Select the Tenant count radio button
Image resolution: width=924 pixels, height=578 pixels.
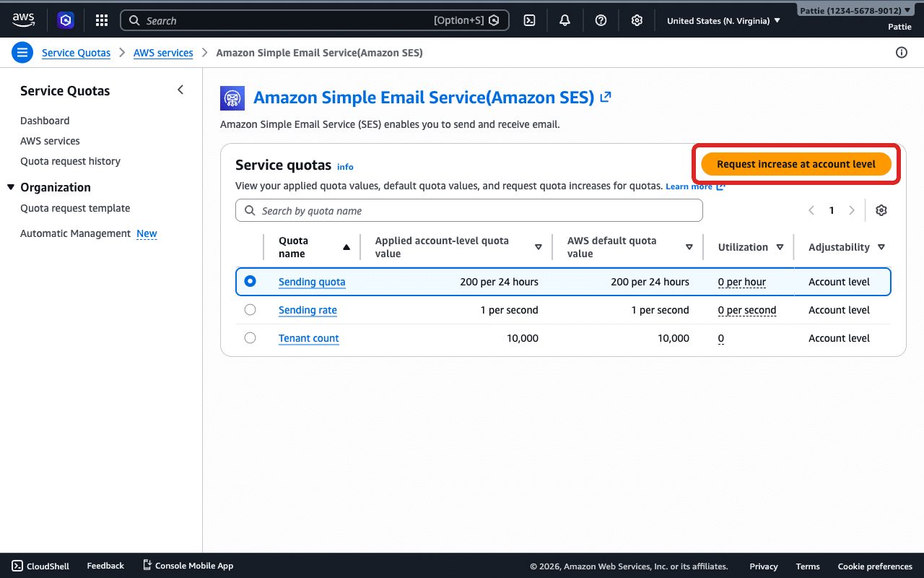[x=250, y=337]
